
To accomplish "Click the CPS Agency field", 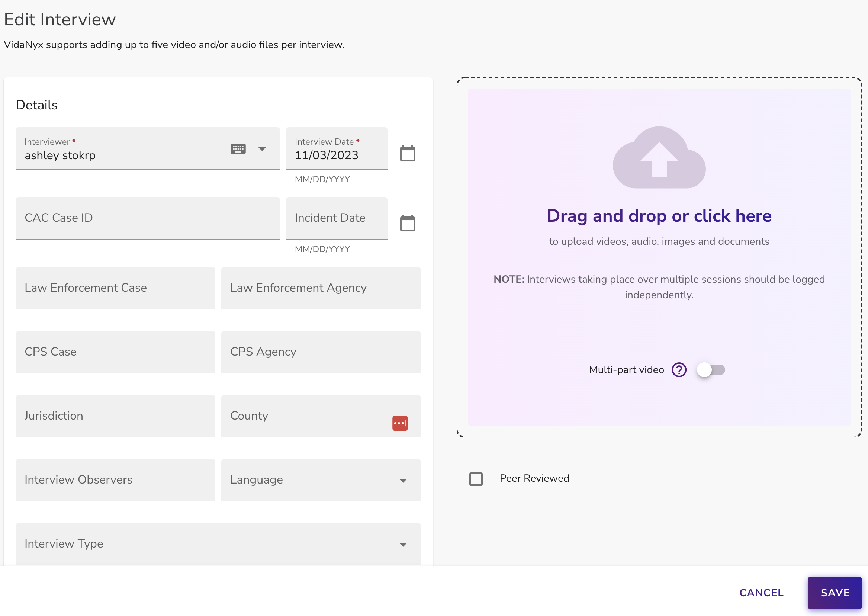I will click(x=321, y=352).
